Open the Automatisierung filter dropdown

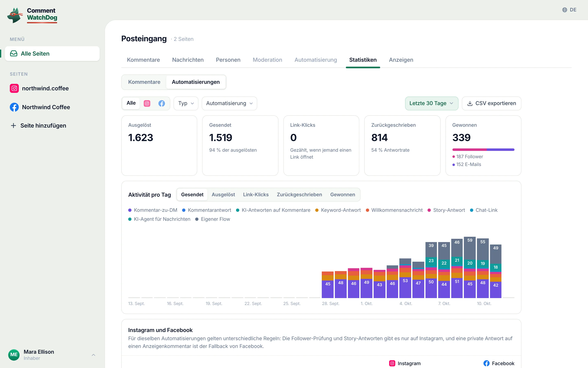(x=229, y=103)
